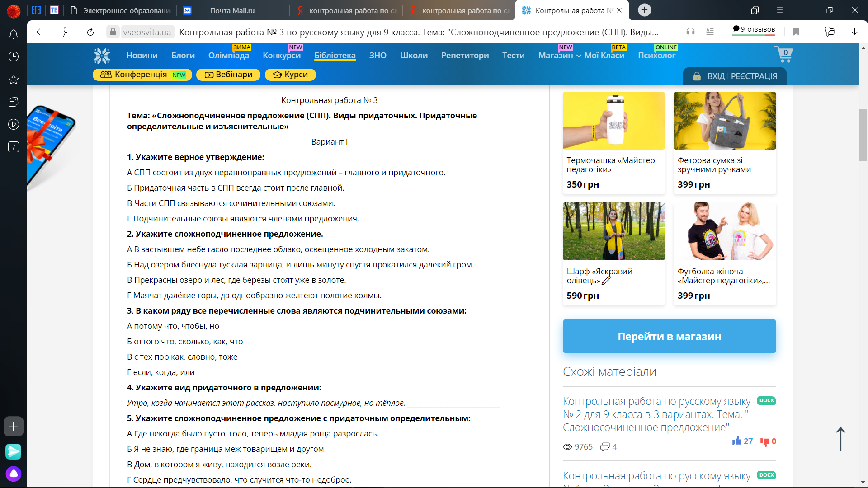Switch to the Почта Mail.ru tab
The width and height of the screenshot is (868, 488).
point(232,10)
